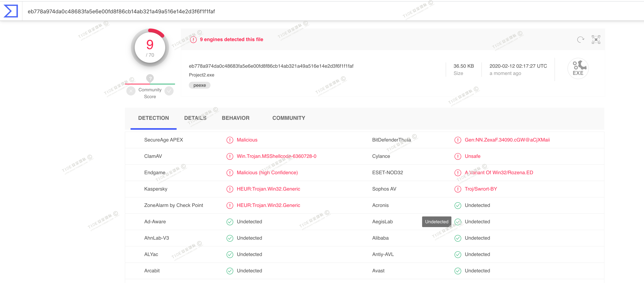The image size is (644, 283).
Task: Vote harmless with the checkmark community button
Action: pos(169,91)
